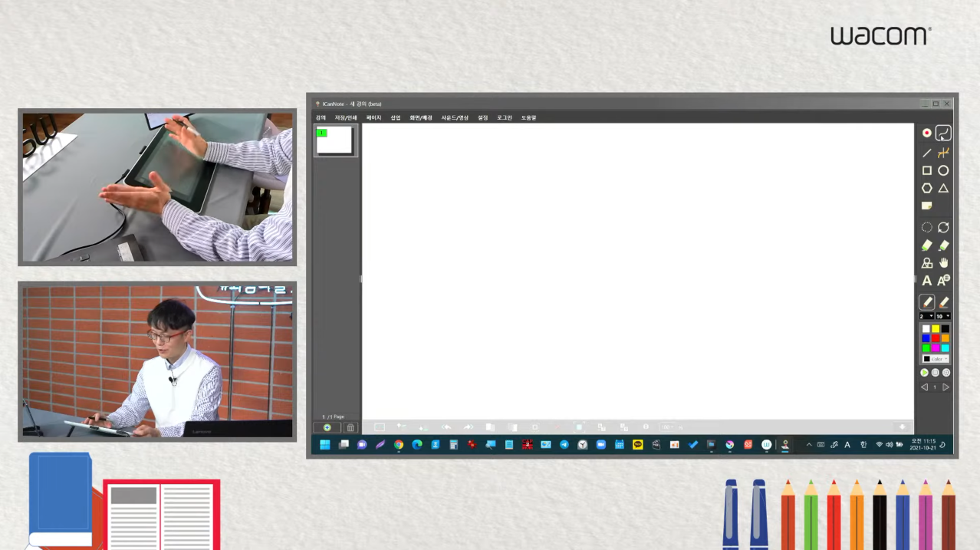Open Windows Start menu on taskbar
Screen dimensions: 980x550
tap(325, 445)
